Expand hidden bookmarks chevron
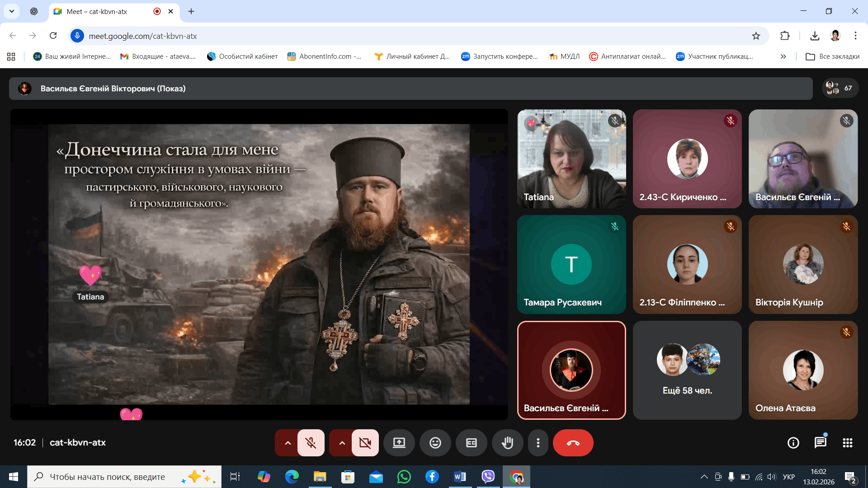This screenshot has width=868, height=488. (783, 56)
